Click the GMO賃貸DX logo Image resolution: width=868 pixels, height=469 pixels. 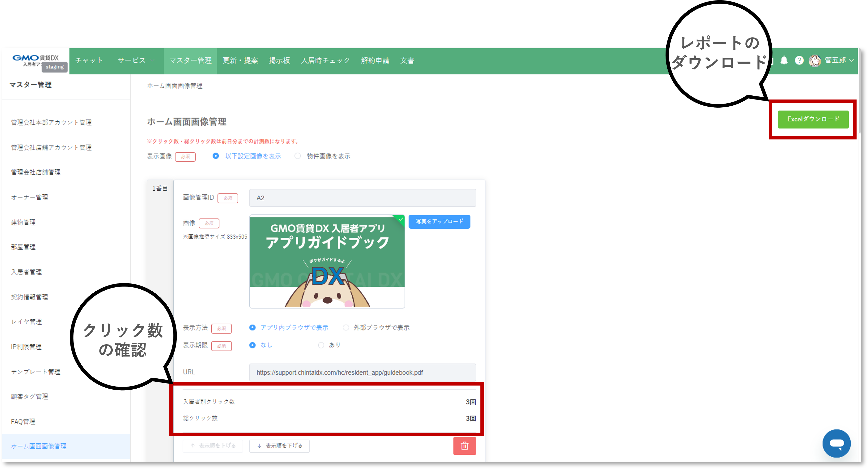pos(35,58)
